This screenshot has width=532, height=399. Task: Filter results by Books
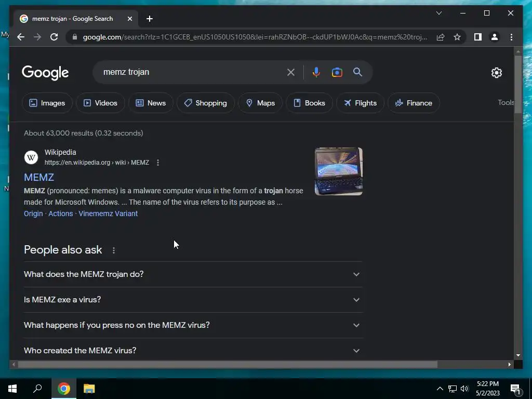coord(309,103)
